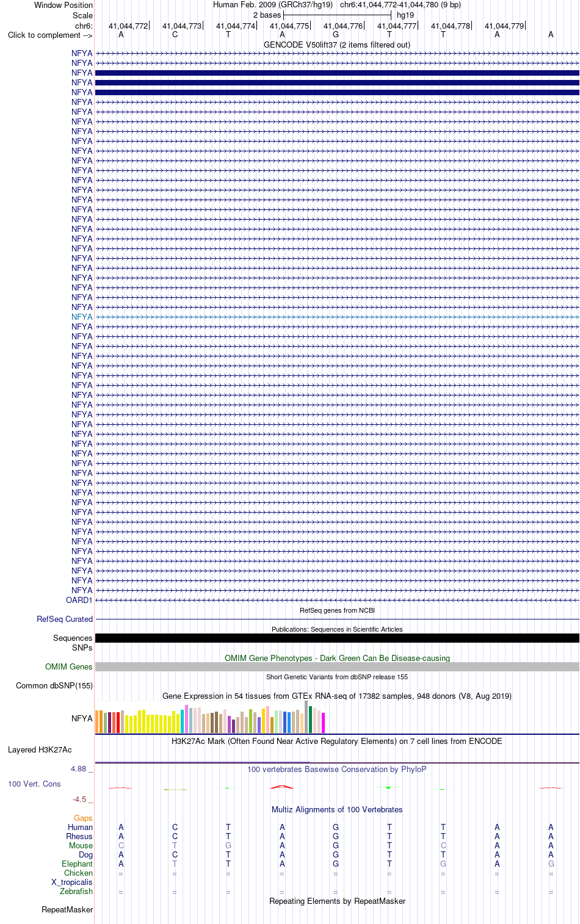Click Elephant's gray G under 41,044,778
Image resolution: width=580 pixels, height=924 pixels.
click(x=443, y=864)
